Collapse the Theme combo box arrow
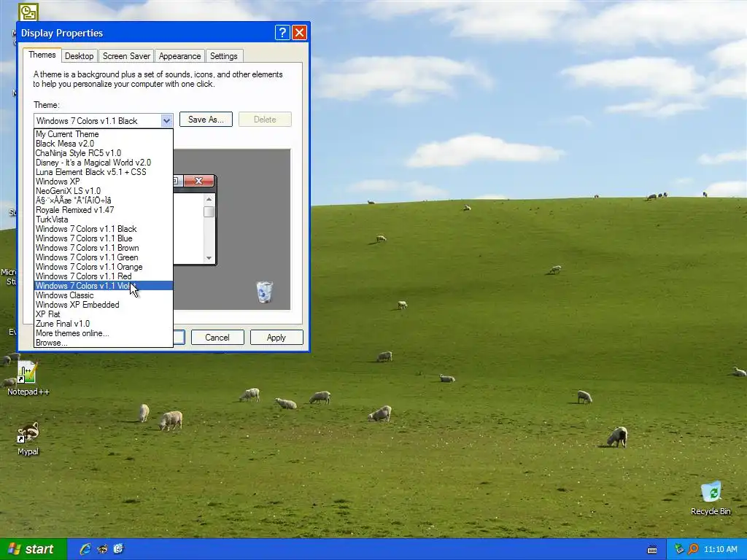 [x=166, y=120]
